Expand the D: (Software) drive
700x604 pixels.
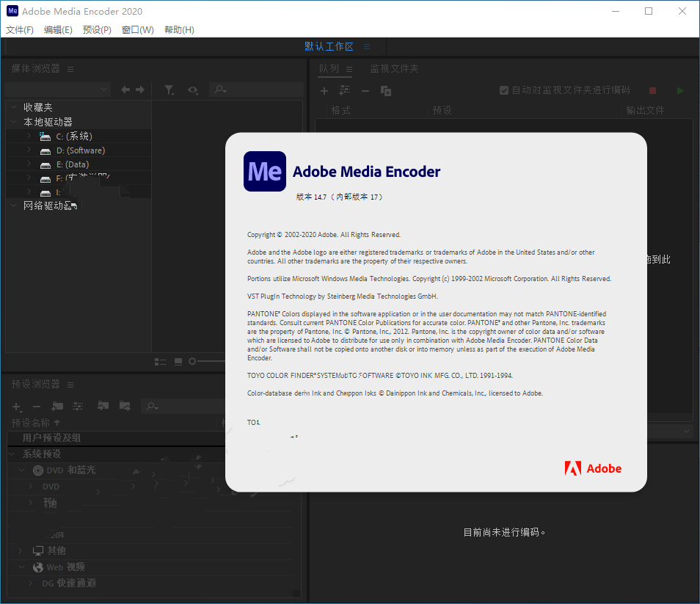(x=29, y=150)
